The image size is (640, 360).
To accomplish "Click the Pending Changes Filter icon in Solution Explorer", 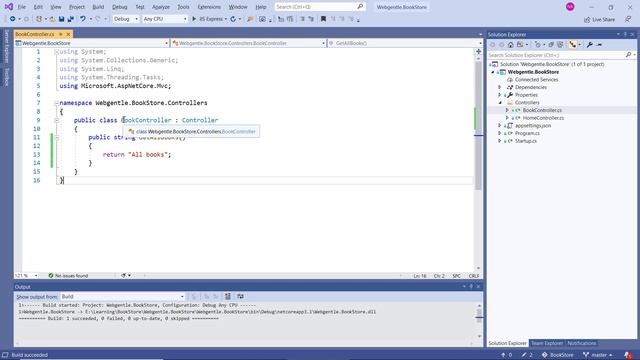I will [x=538, y=44].
